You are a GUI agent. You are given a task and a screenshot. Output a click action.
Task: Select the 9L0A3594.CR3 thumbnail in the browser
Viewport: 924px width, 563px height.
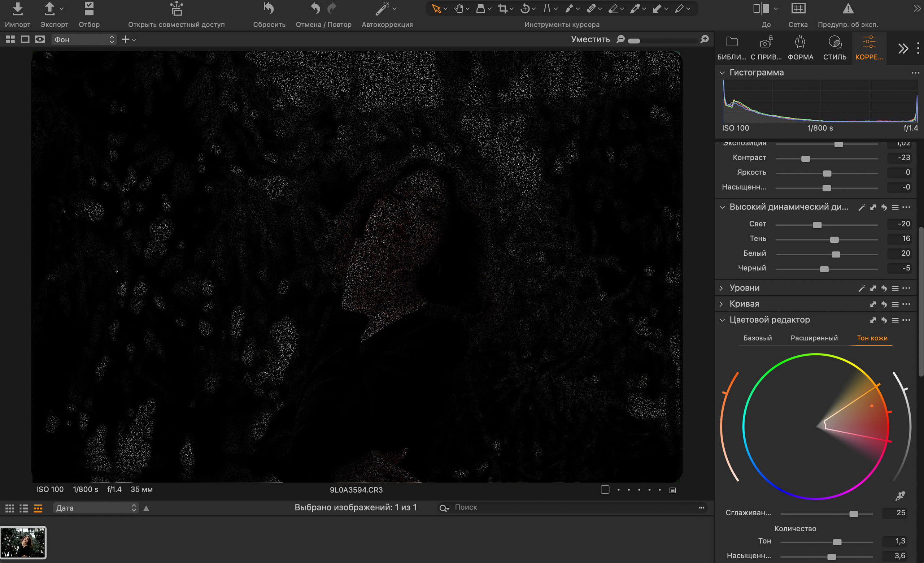point(23,542)
